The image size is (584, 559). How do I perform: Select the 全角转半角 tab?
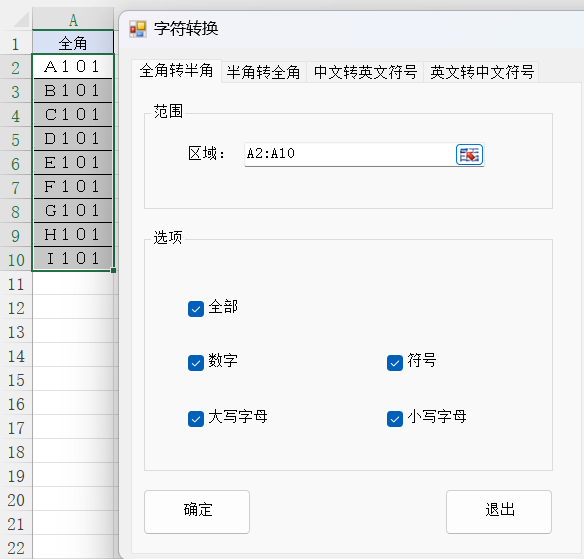176,71
